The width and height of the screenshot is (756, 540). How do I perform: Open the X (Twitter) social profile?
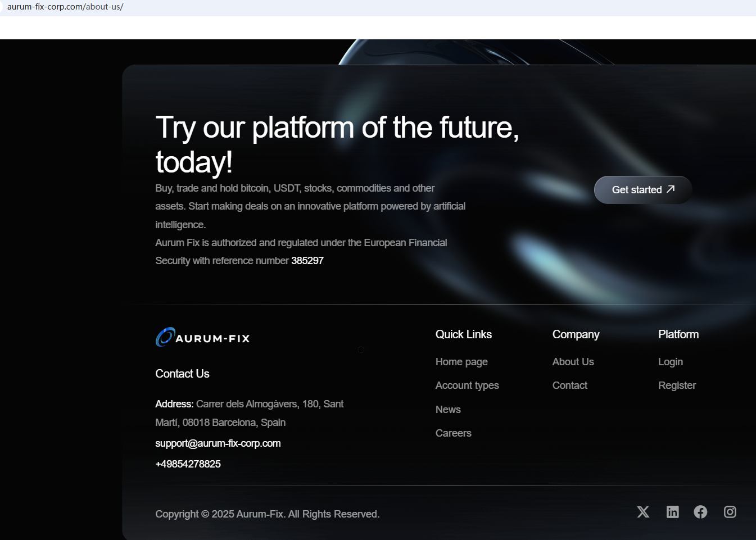point(643,512)
